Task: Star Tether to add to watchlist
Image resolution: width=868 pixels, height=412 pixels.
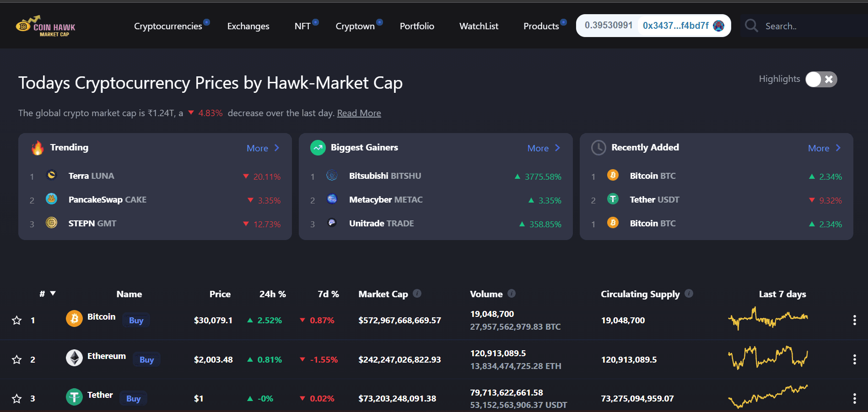Action: [x=17, y=399]
